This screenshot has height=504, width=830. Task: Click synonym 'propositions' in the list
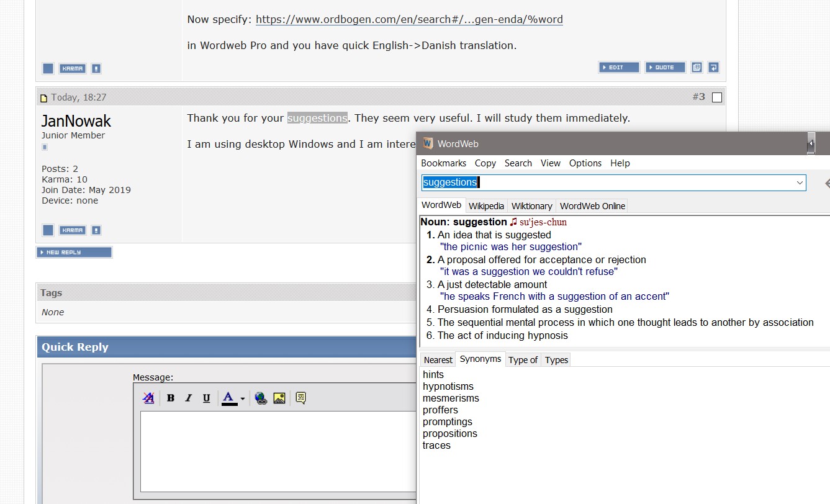(x=450, y=434)
